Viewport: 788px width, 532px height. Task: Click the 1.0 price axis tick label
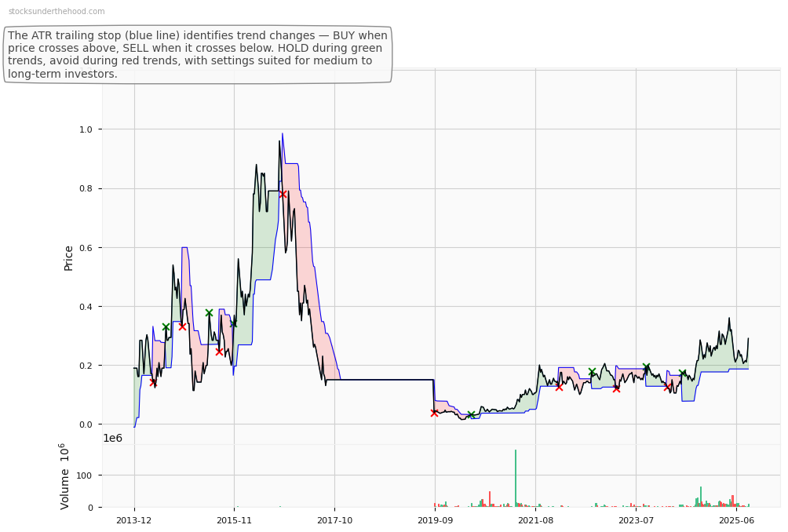click(86, 129)
